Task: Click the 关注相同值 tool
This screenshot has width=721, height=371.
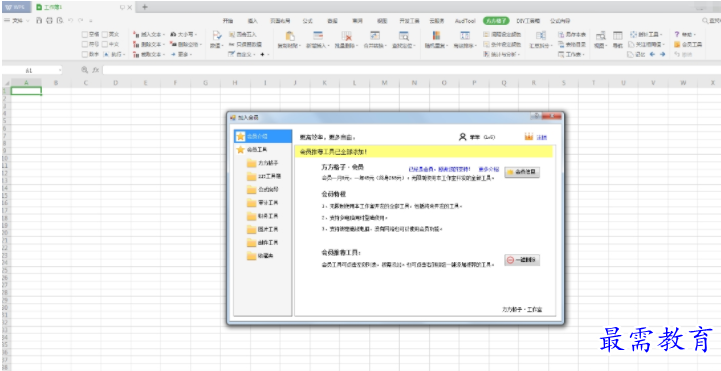Action: pos(647,45)
